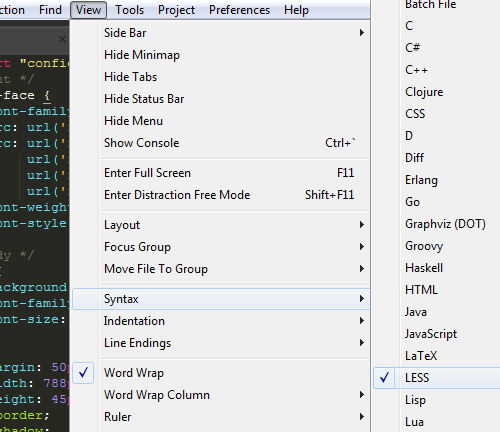Expand the Focus Group submenu
Screen dimensions: 500x432
[221, 247]
